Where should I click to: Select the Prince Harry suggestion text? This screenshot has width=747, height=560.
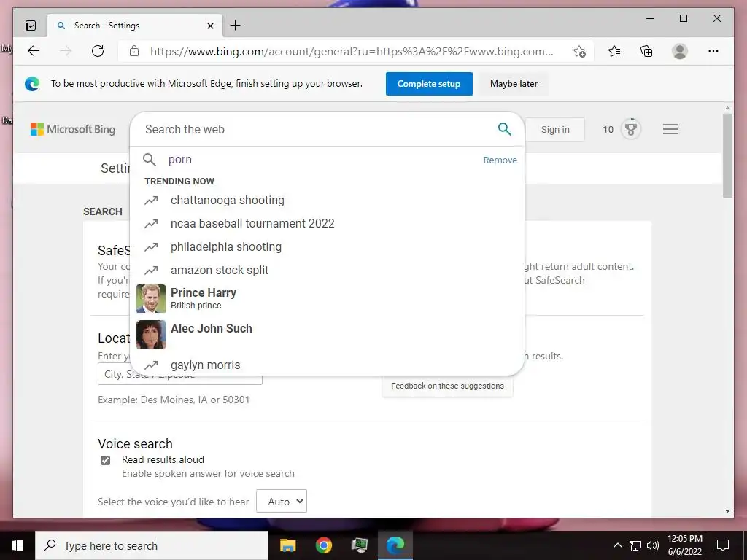204,298
